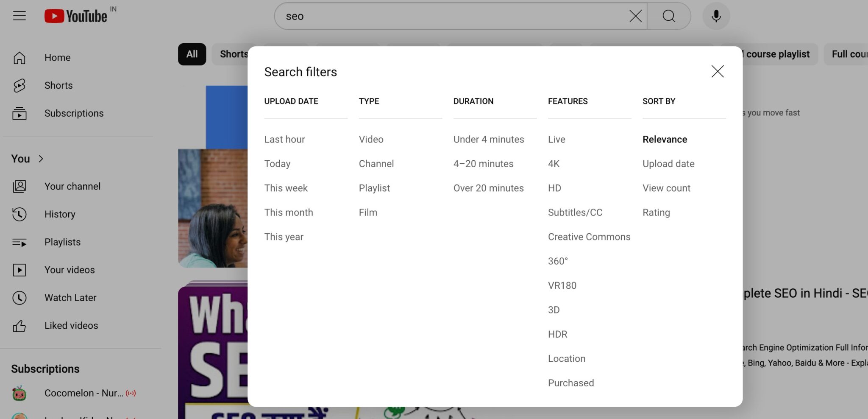The image size is (868, 419).
Task: Clear the search box text
Action: tap(635, 16)
